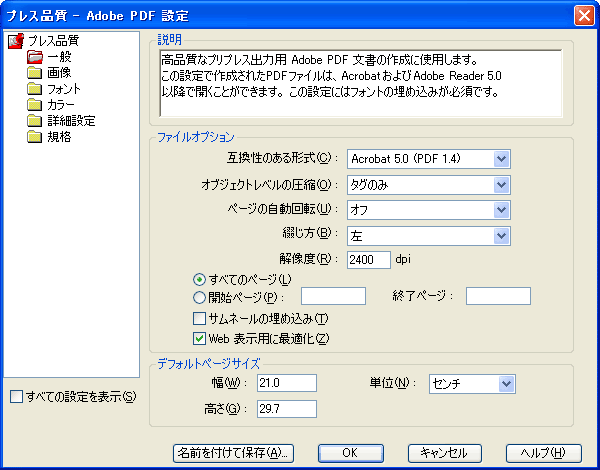Select the 開始ページ radio button
Screen dimensions: 600x470
(x=199, y=297)
